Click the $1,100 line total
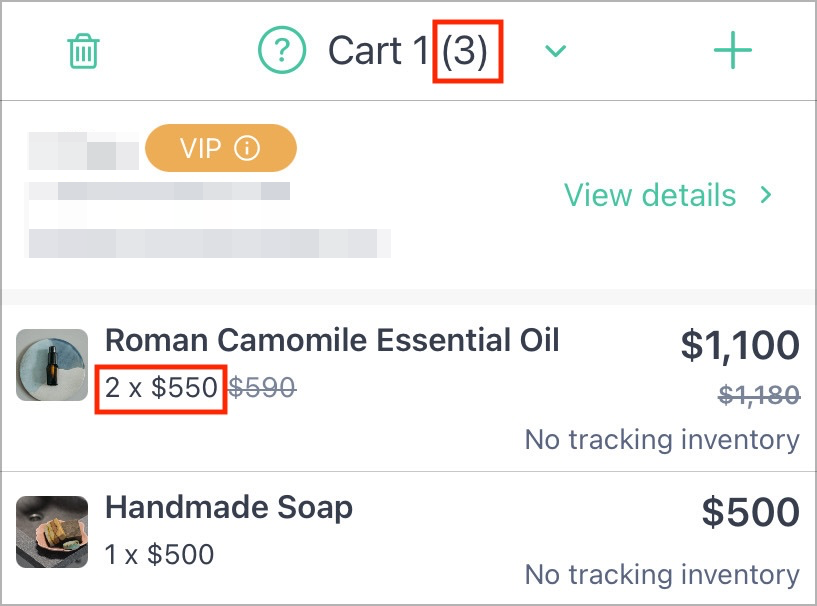This screenshot has height=606, width=817. pos(740,345)
